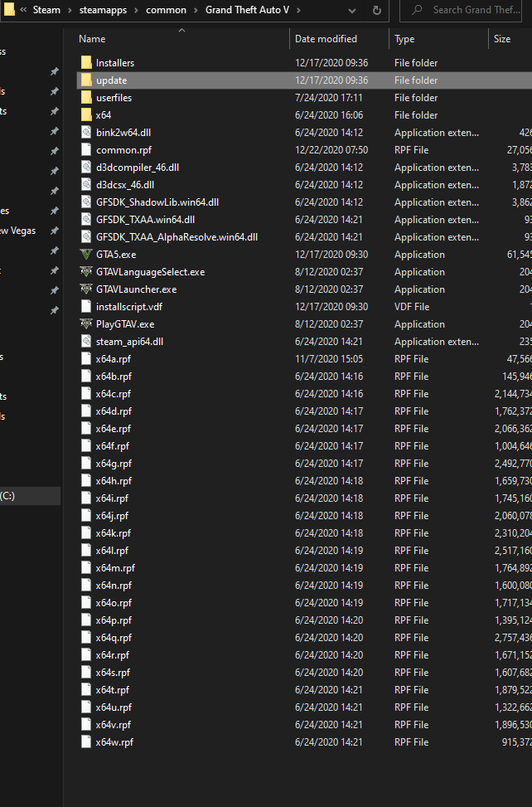
Task: Click the x64a.rpf file icon
Action: click(86, 359)
